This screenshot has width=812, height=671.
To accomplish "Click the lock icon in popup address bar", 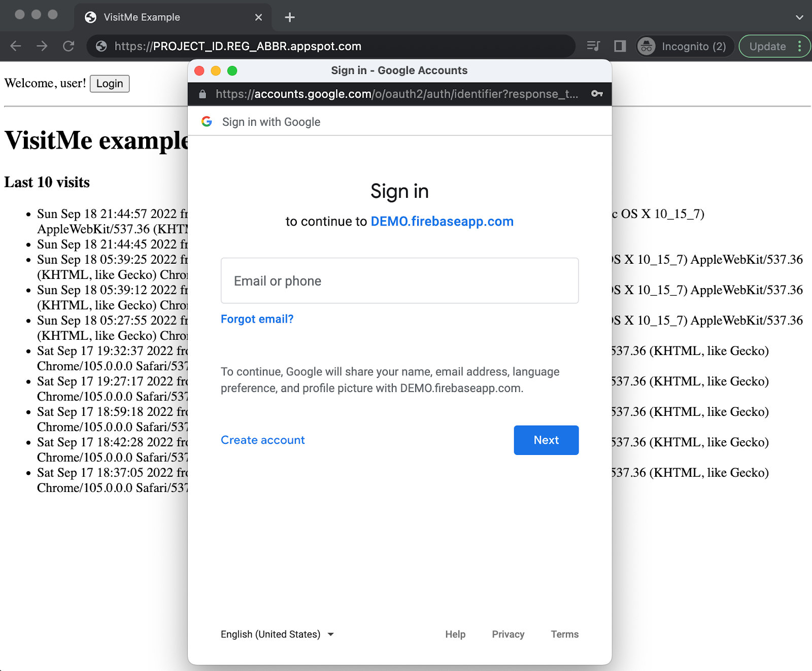I will 202,94.
